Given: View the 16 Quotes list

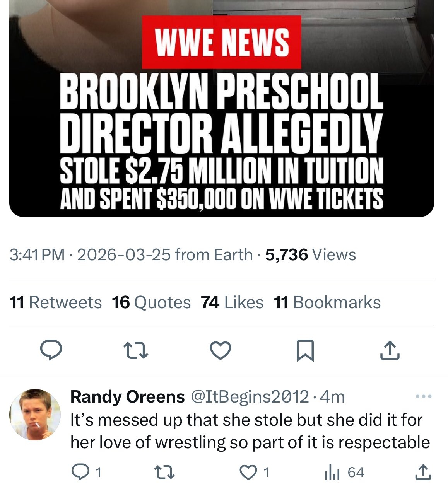Looking at the screenshot, I should [x=151, y=302].
